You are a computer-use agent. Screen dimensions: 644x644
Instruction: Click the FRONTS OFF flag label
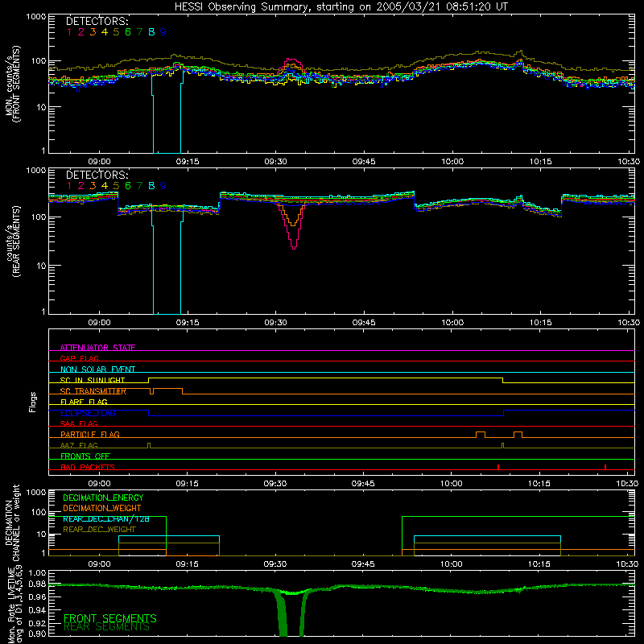click(85, 456)
